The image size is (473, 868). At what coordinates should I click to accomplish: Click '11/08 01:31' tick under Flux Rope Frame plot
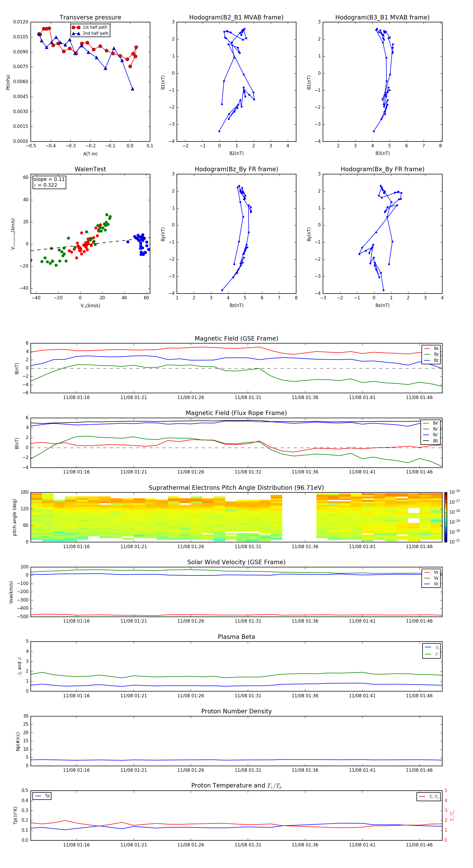(x=248, y=472)
